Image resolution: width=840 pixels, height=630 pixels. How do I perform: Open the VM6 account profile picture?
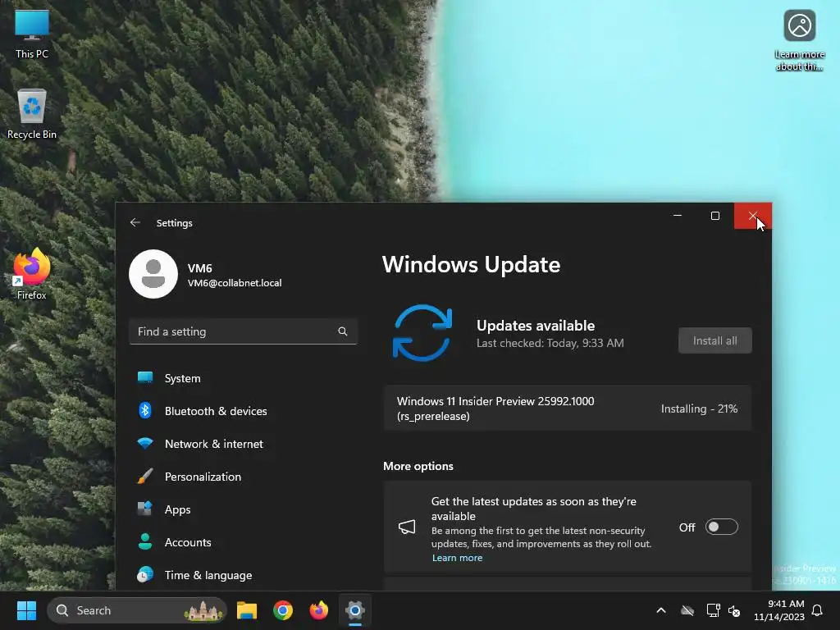click(153, 274)
